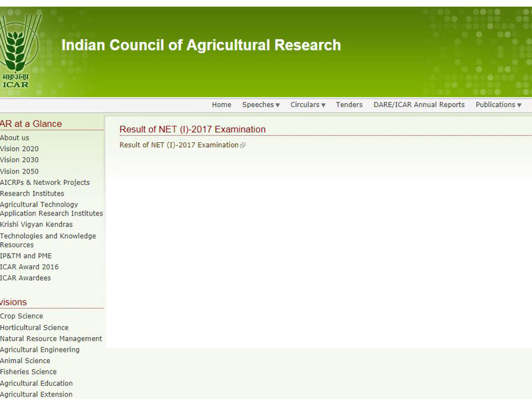This screenshot has height=399, width=532.
Task: Open the ICAR Awardees link
Action: 25,278
